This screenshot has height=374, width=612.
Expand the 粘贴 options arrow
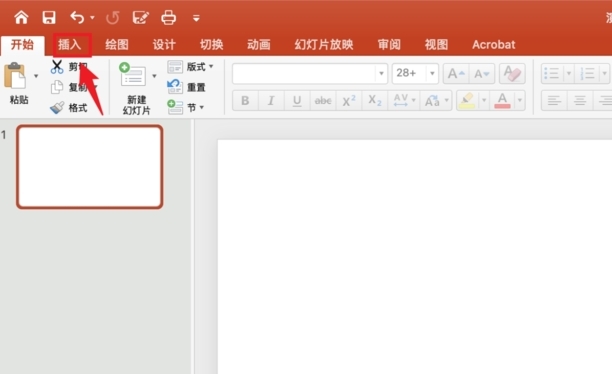[36, 76]
